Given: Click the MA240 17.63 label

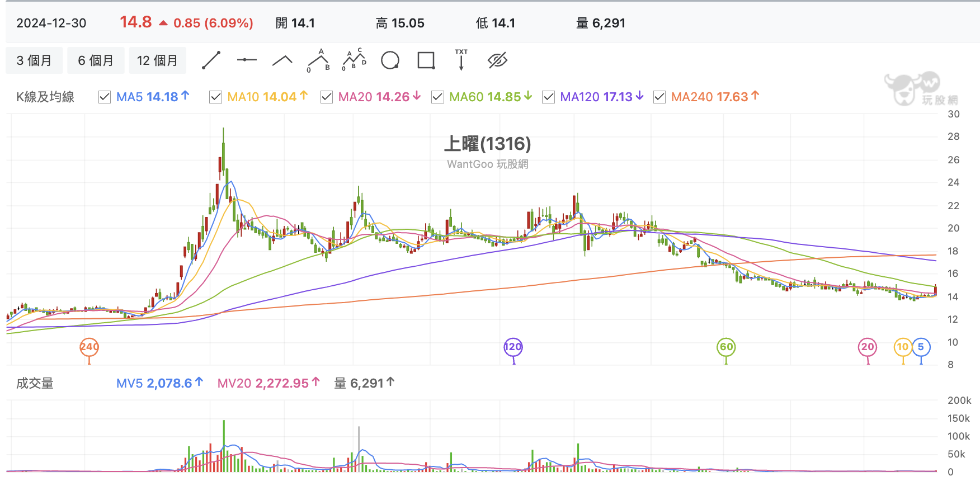Looking at the screenshot, I should click(715, 97).
